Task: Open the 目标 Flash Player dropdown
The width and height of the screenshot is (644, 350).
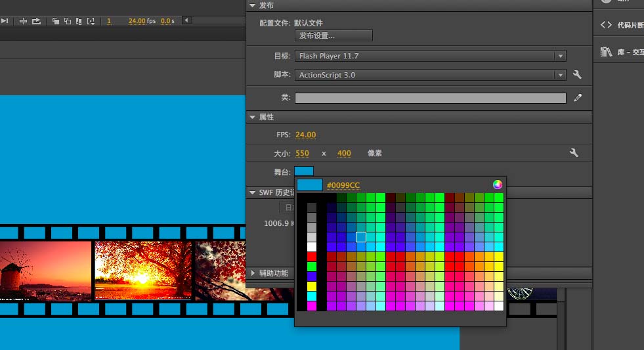Action: click(x=431, y=56)
